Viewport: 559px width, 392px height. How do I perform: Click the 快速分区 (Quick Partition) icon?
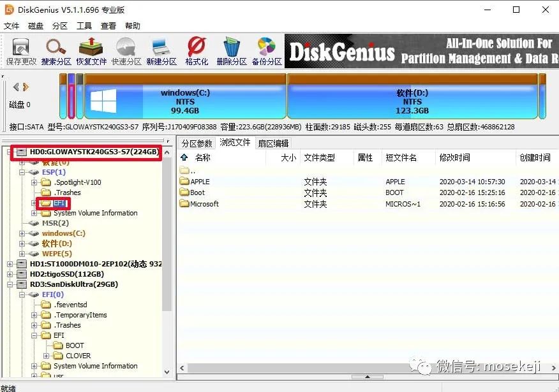click(x=125, y=50)
